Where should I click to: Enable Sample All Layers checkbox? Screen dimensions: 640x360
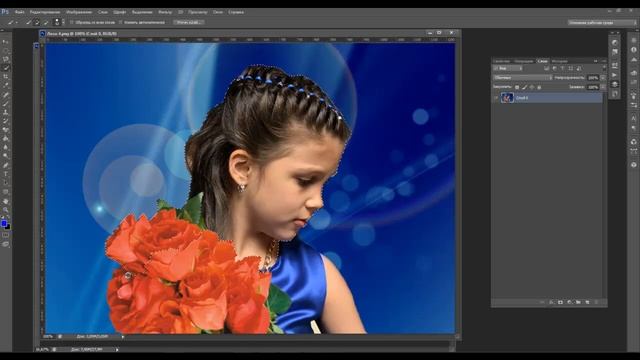72,22
